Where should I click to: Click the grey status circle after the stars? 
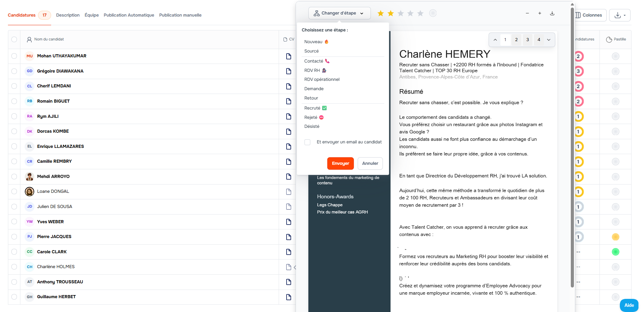(433, 13)
